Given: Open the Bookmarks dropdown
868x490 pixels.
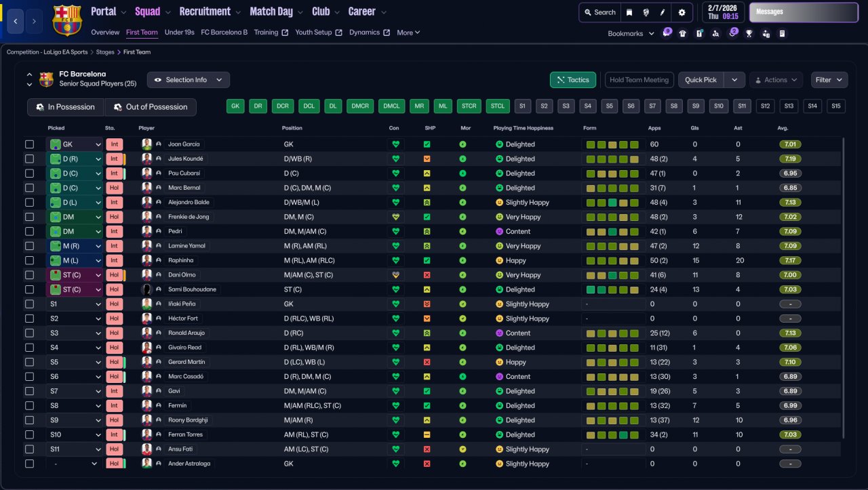Looking at the screenshot, I should coord(631,33).
